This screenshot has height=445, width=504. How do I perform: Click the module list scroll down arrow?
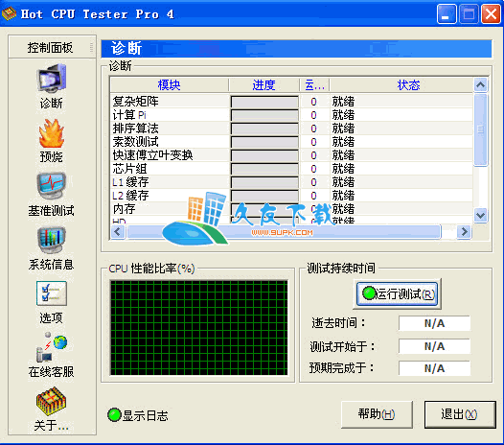click(x=481, y=215)
